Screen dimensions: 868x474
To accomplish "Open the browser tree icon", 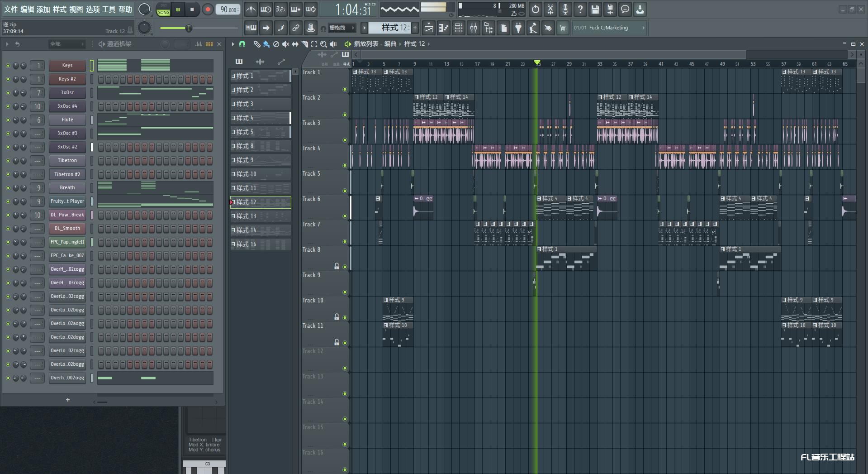I will [489, 28].
